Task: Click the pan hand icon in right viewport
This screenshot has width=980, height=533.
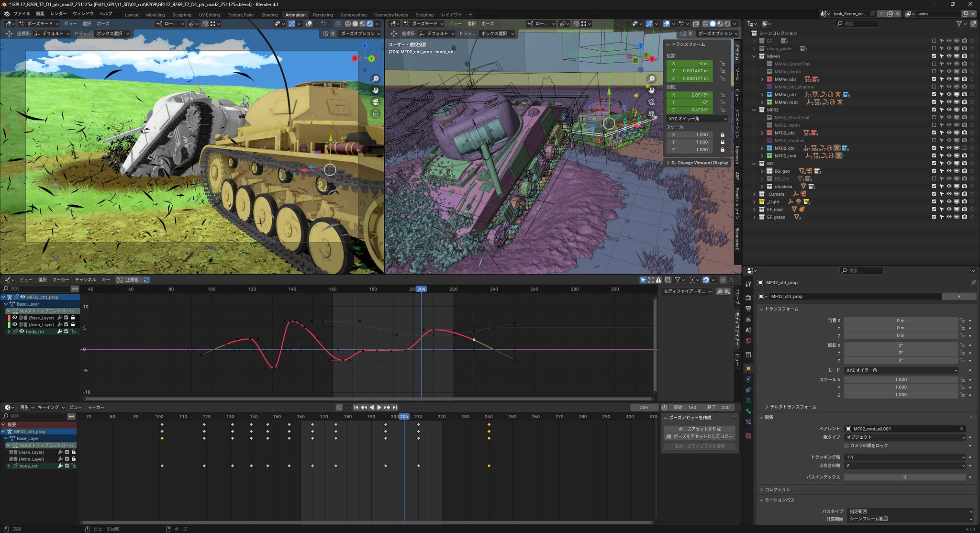Action: [651, 90]
